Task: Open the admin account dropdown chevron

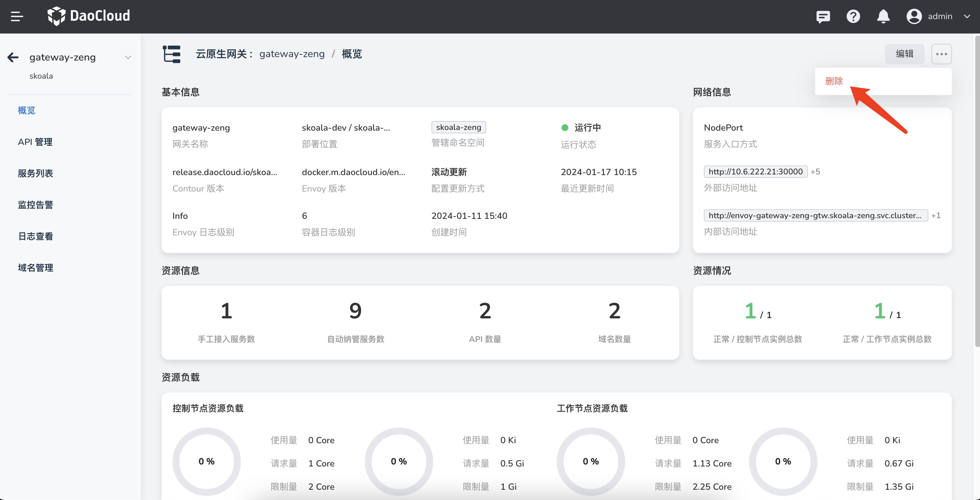Action: tap(967, 16)
